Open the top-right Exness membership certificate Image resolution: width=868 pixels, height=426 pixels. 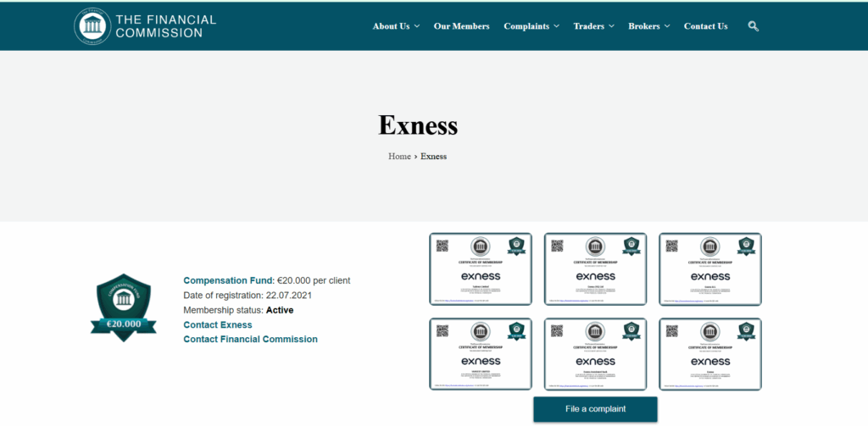coord(710,268)
